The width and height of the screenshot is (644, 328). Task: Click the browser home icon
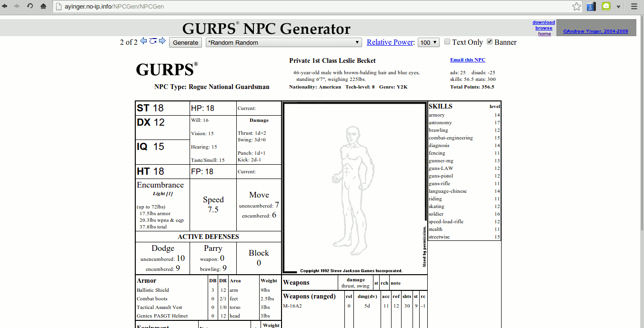43,6
